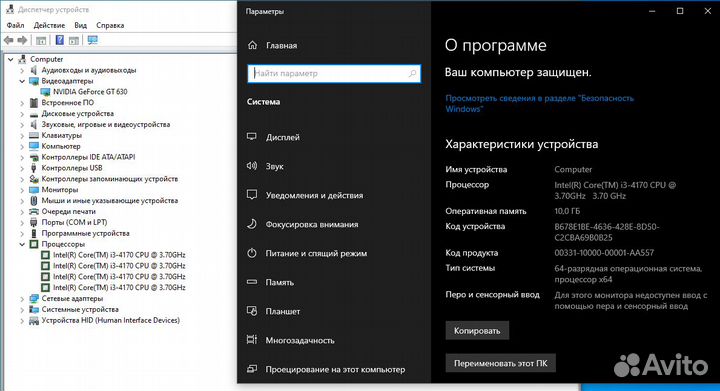Click the Контроллеры IDE ATA/ATAPI icon
Viewport: 720px width, 391px height.
point(34,157)
